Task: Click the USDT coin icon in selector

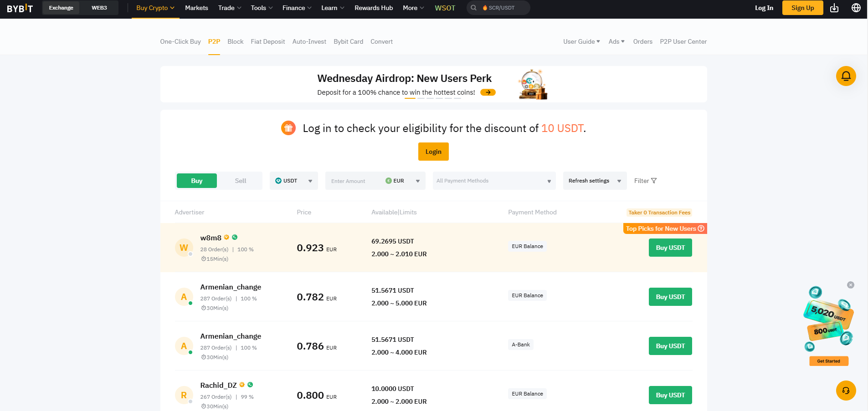Action: [x=278, y=181]
